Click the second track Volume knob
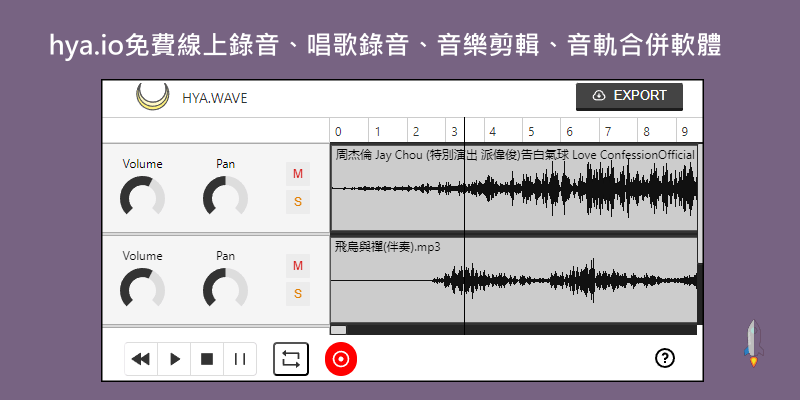Viewport: 800px width, 400px height. (142, 288)
